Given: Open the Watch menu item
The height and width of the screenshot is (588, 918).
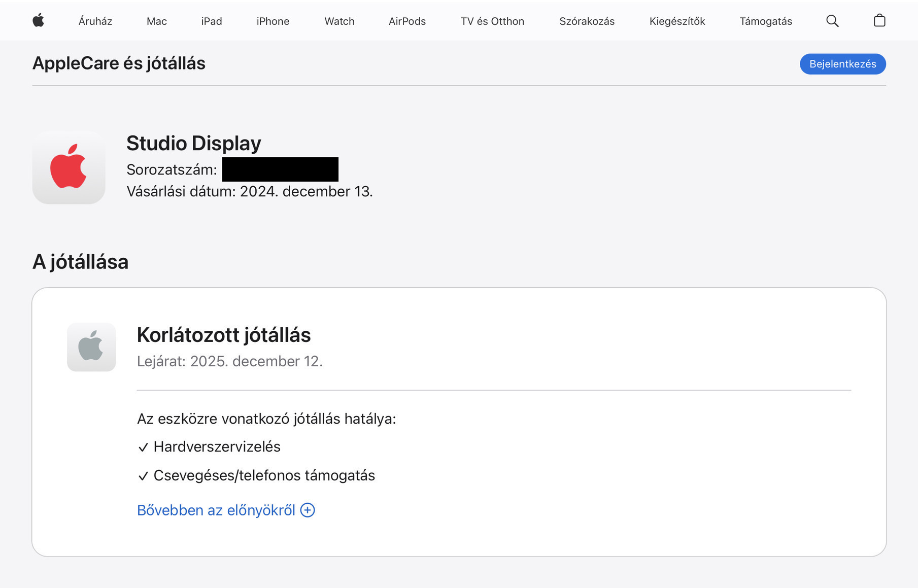Looking at the screenshot, I should point(339,21).
